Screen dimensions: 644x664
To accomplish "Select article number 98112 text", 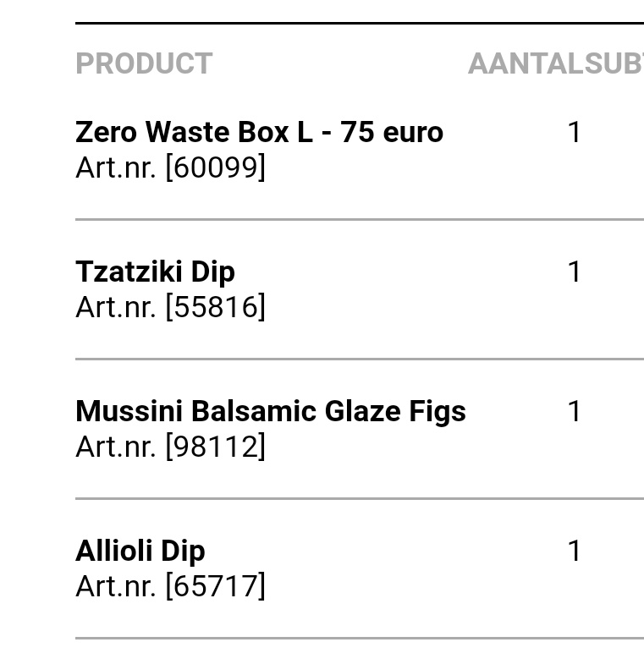I will click(x=215, y=447).
